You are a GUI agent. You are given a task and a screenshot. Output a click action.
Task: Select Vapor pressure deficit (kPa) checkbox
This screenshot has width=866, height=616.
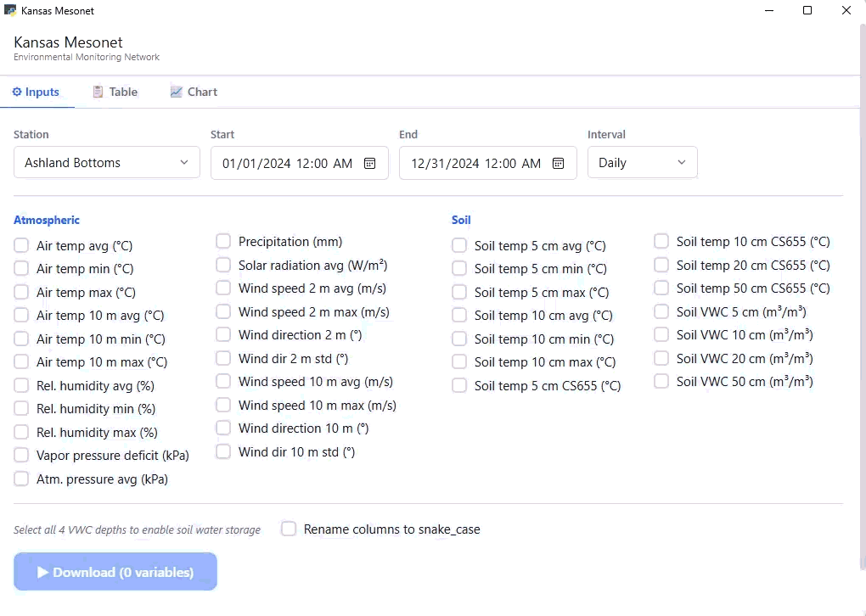click(21, 456)
